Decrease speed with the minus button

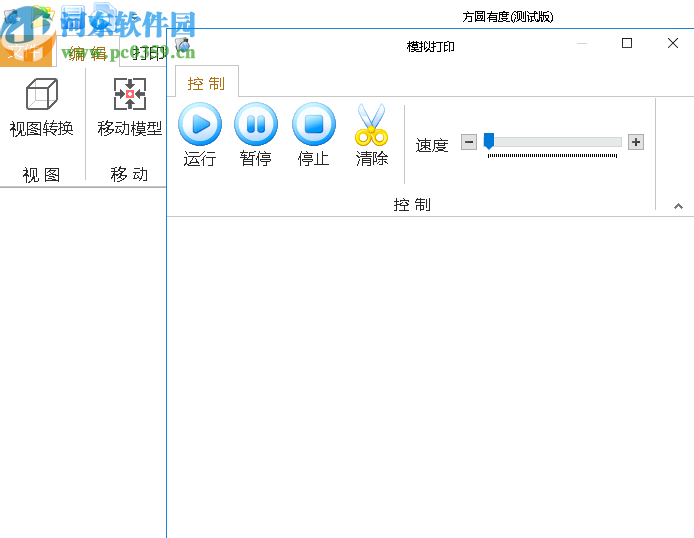[469, 142]
